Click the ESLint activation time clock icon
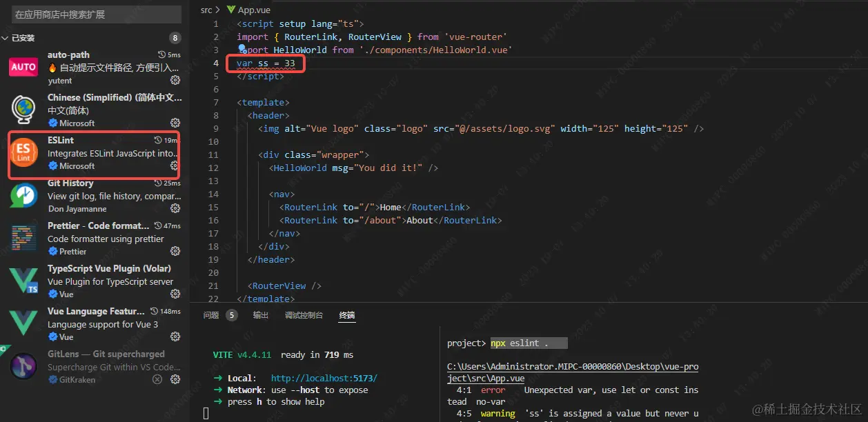The height and width of the screenshot is (422, 868). pyautogui.click(x=159, y=140)
